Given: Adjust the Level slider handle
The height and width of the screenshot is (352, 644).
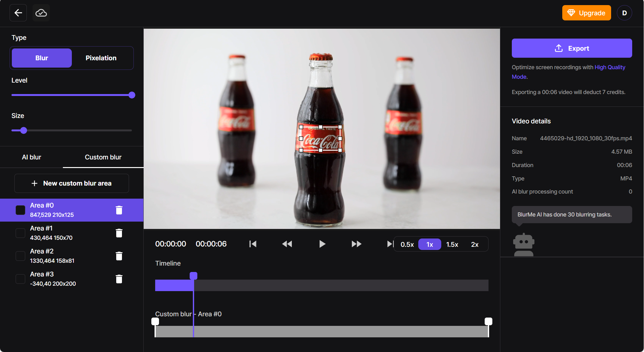Looking at the screenshot, I should pyautogui.click(x=132, y=95).
